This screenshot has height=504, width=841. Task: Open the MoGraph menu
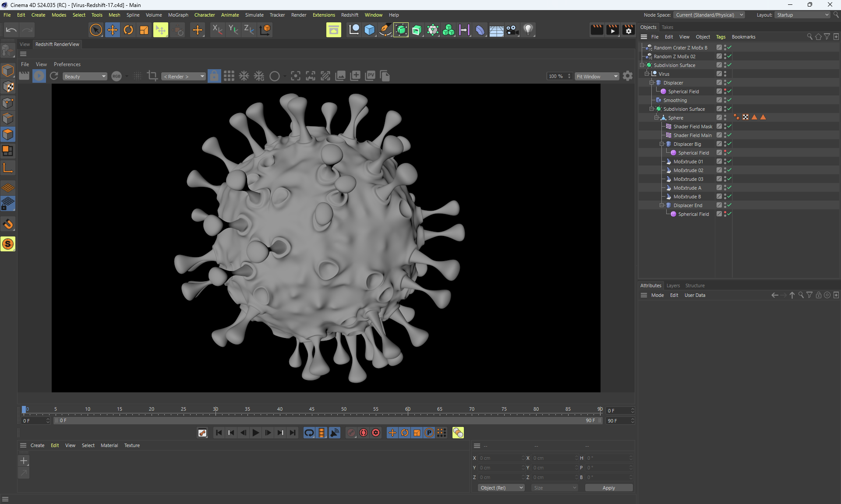click(178, 15)
